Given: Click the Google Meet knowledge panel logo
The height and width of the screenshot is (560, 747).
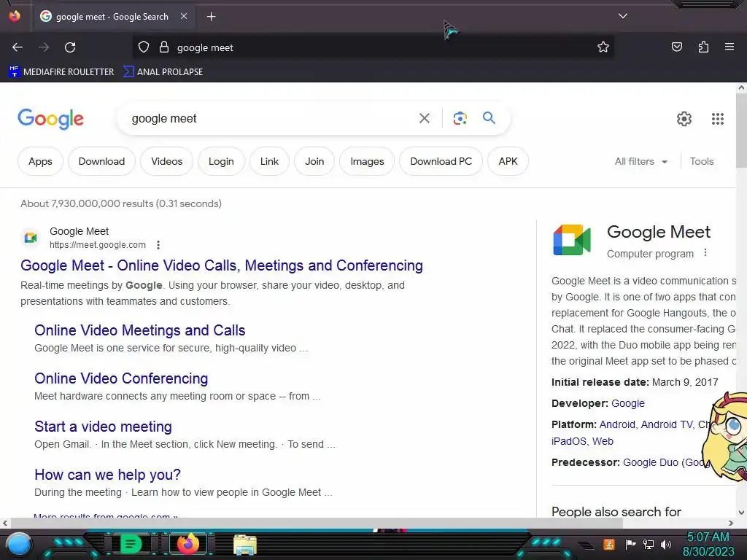Looking at the screenshot, I should pyautogui.click(x=572, y=240).
